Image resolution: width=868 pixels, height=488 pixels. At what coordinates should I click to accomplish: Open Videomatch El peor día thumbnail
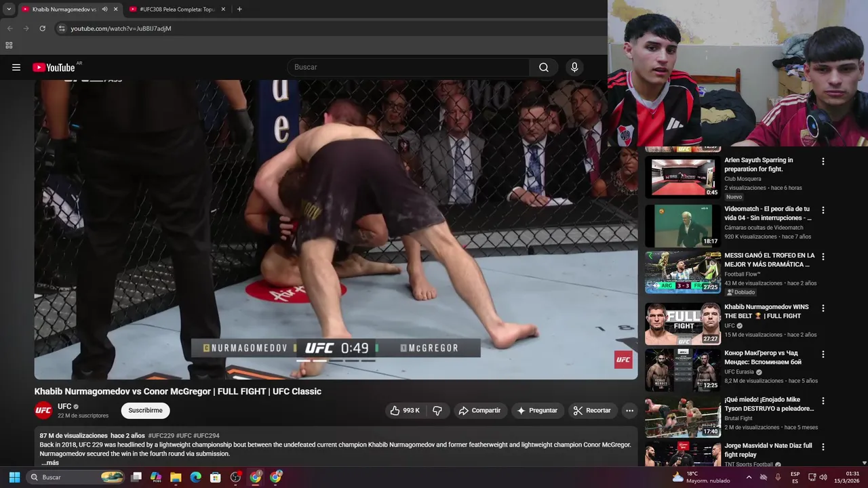point(683,226)
